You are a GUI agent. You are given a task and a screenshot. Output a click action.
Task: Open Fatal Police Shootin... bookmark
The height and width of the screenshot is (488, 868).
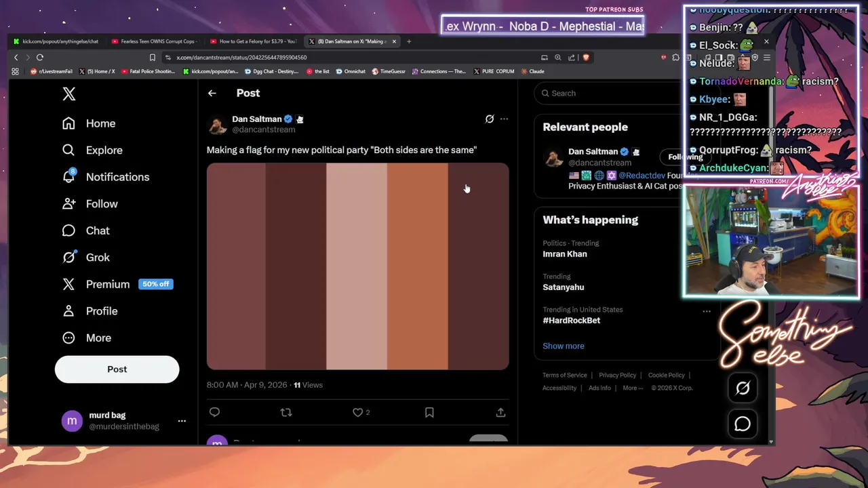[x=148, y=71]
